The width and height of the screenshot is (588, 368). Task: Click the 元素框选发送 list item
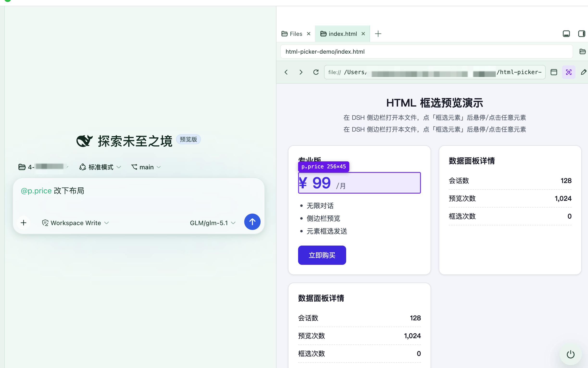(x=327, y=231)
